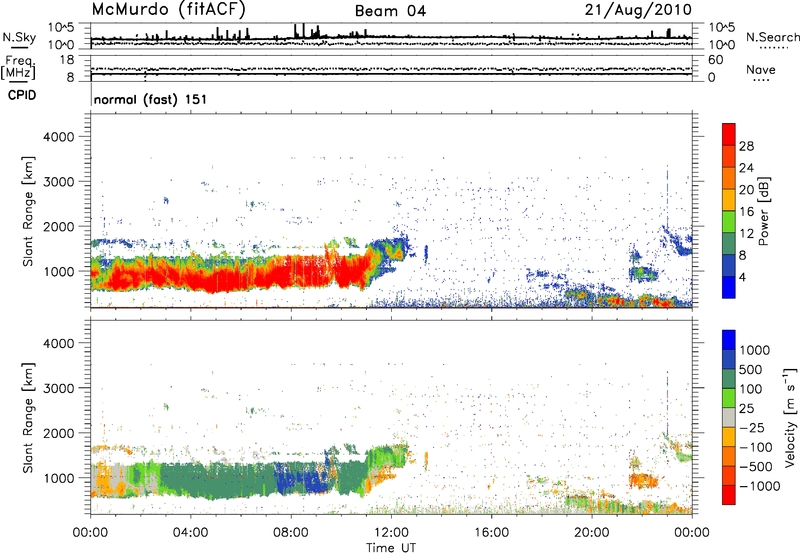
Task: Pick the red top segment of Power colorbar
Action: click(x=729, y=135)
